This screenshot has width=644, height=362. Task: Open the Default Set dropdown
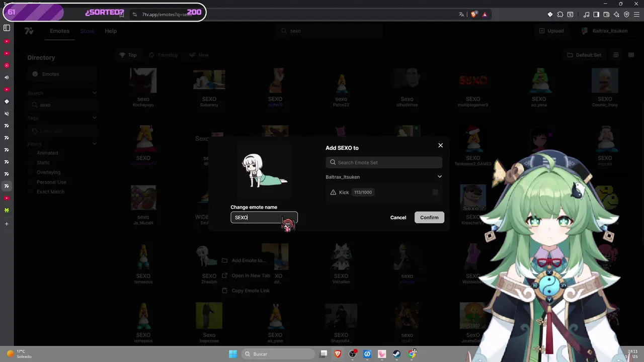click(584, 55)
